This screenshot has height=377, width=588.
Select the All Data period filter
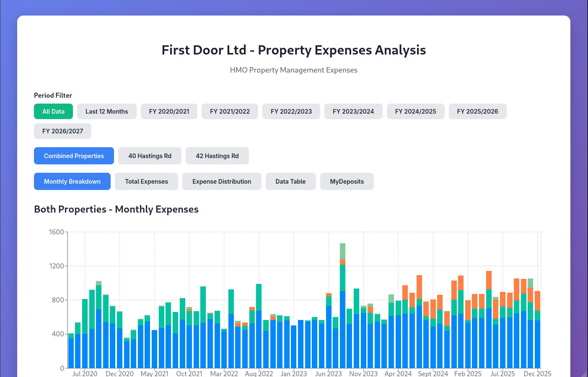[53, 111]
